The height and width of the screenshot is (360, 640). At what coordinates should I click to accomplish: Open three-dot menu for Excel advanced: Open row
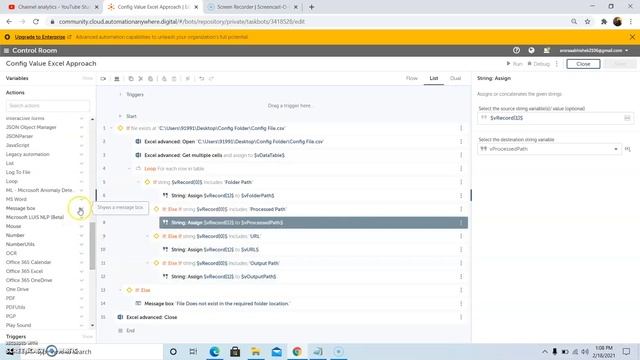[x=461, y=142]
